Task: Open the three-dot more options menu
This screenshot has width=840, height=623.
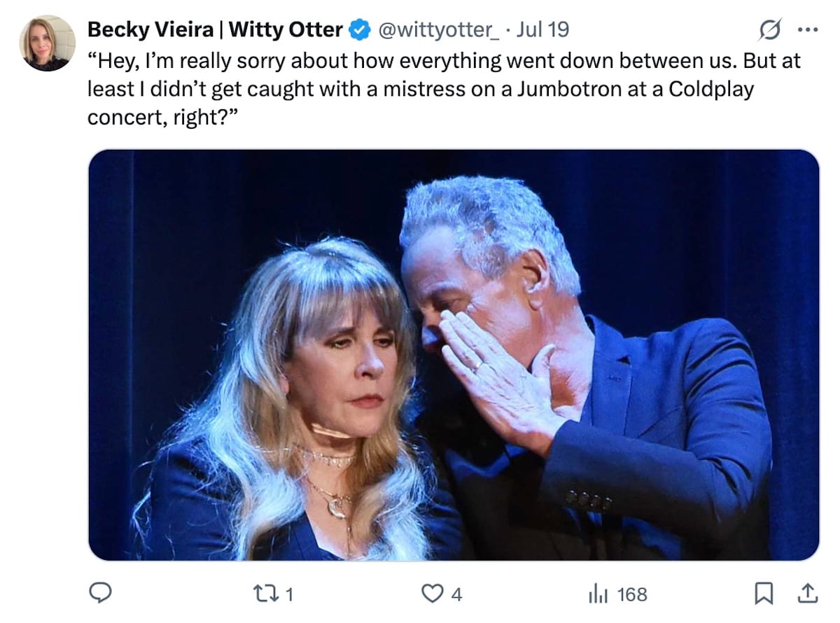Action: click(x=807, y=30)
